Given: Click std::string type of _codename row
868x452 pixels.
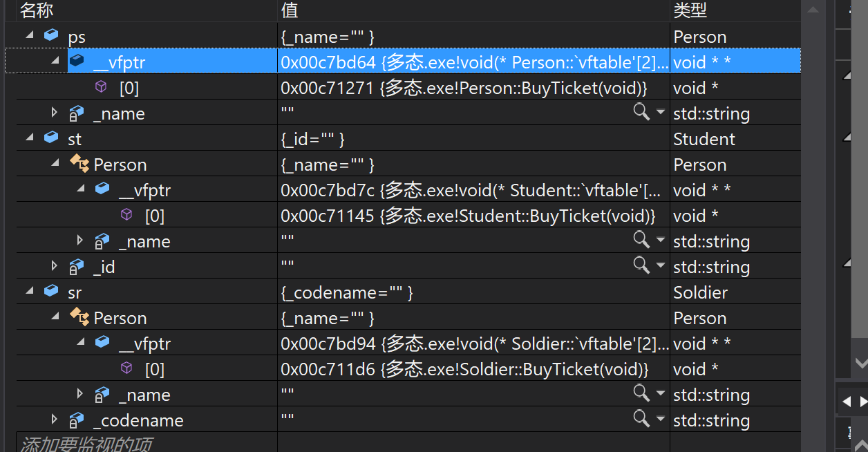Looking at the screenshot, I should (x=711, y=420).
